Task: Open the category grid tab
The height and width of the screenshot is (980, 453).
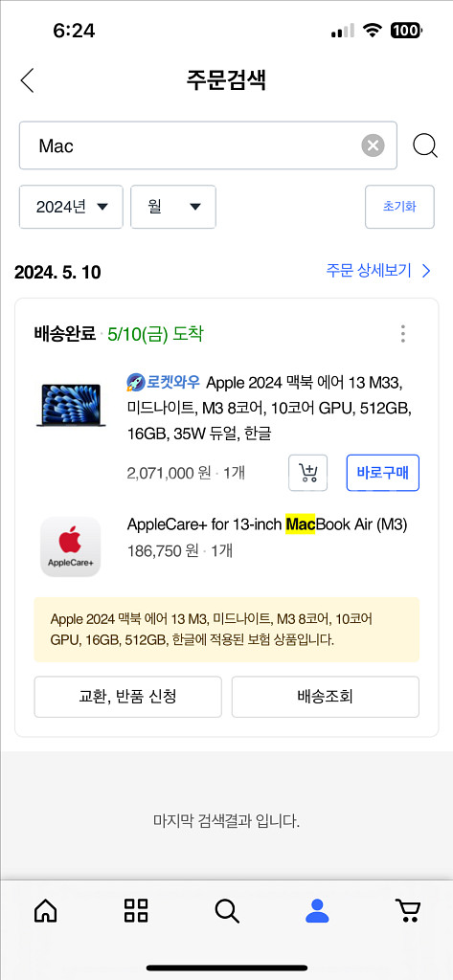Action: (136, 911)
